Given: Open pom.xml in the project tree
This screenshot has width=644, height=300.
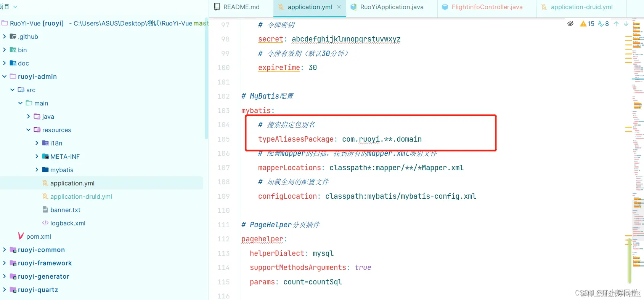Looking at the screenshot, I should (x=39, y=236).
